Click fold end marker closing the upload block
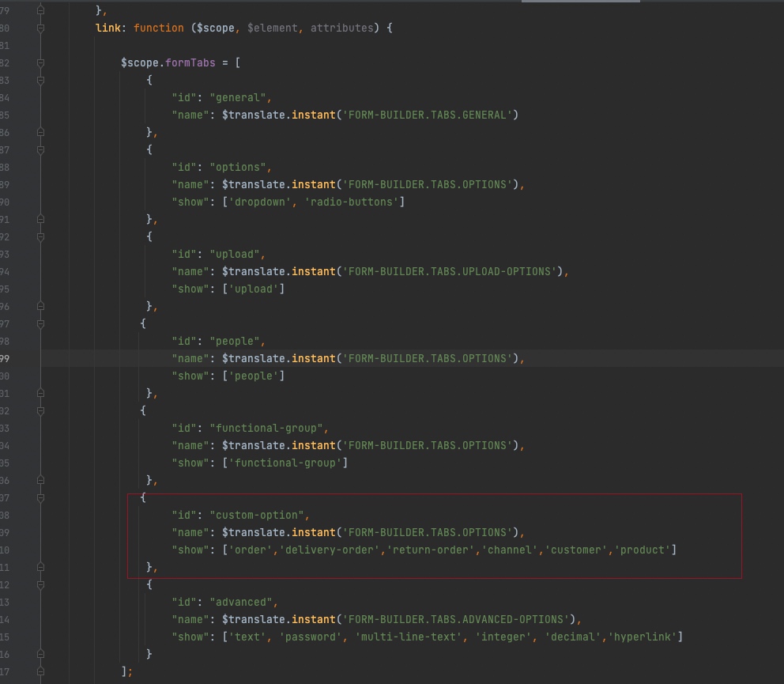The width and height of the screenshot is (784, 684). (x=40, y=306)
